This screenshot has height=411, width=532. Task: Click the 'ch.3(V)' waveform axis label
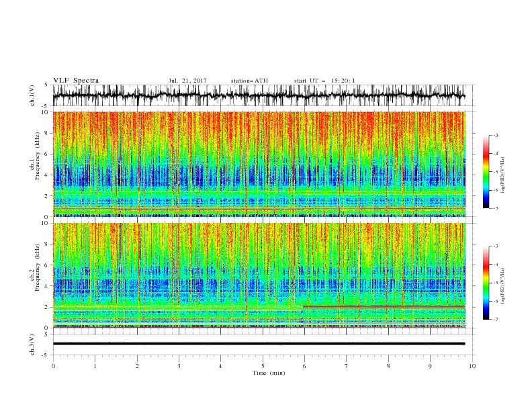tap(32, 345)
